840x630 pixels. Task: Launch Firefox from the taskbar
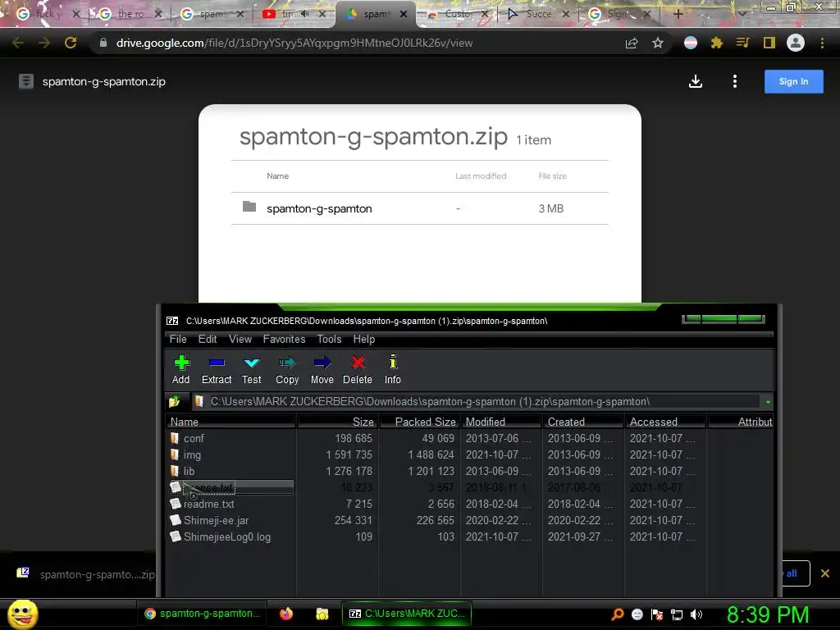point(286,614)
